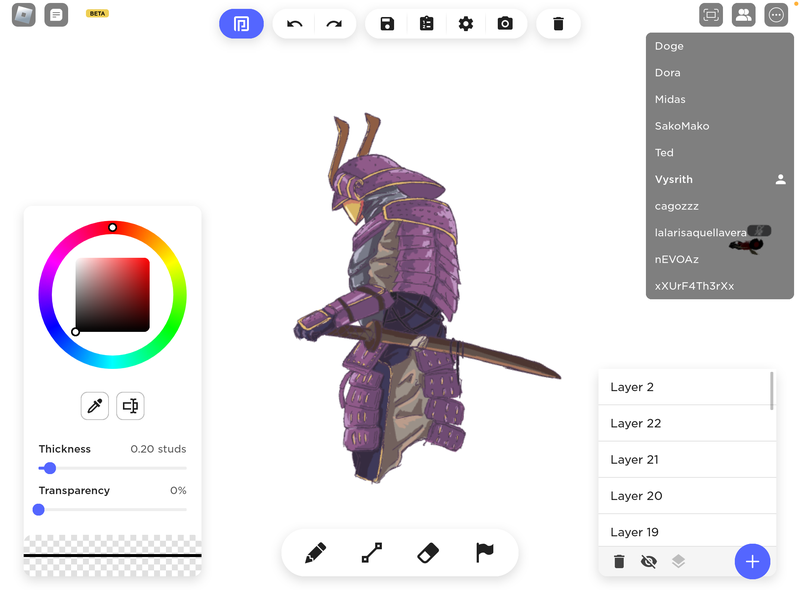This screenshot has height=600, width=800.
Task: Toggle layer visibility eye icon
Action: (x=648, y=562)
